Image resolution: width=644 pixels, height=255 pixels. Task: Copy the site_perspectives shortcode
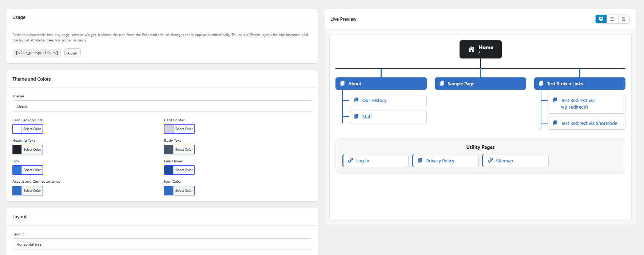coord(72,53)
